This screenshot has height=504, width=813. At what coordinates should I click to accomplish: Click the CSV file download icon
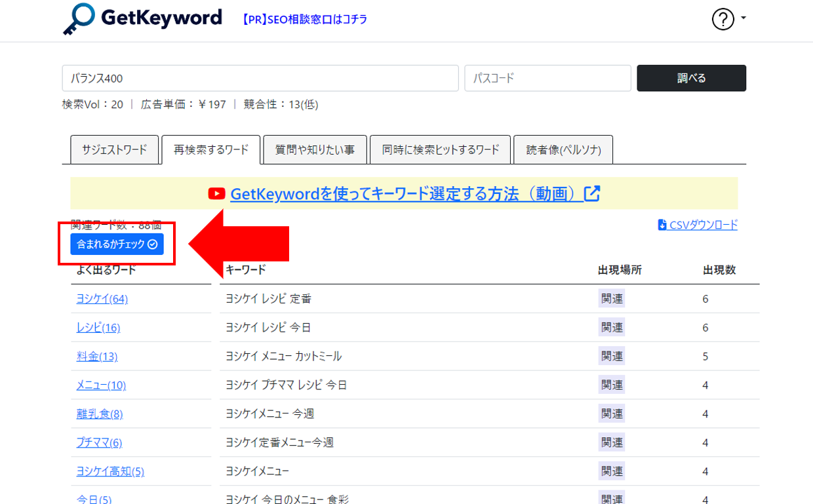point(662,225)
